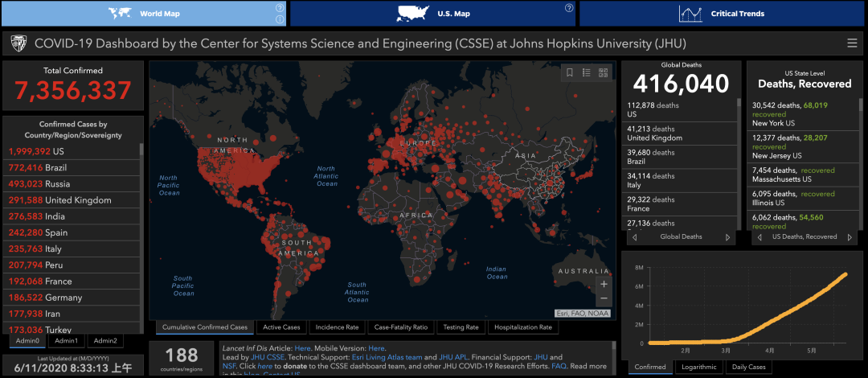The width and height of the screenshot is (868, 378).
Task: Select the Cumulative Confirmed Cases map tab
Action: point(205,327)
